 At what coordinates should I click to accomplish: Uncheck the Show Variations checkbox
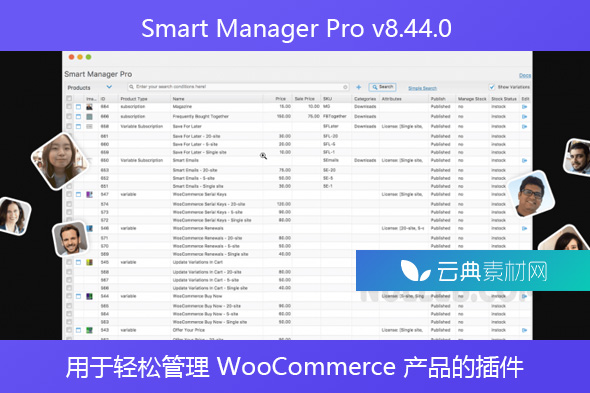[491, 87]
